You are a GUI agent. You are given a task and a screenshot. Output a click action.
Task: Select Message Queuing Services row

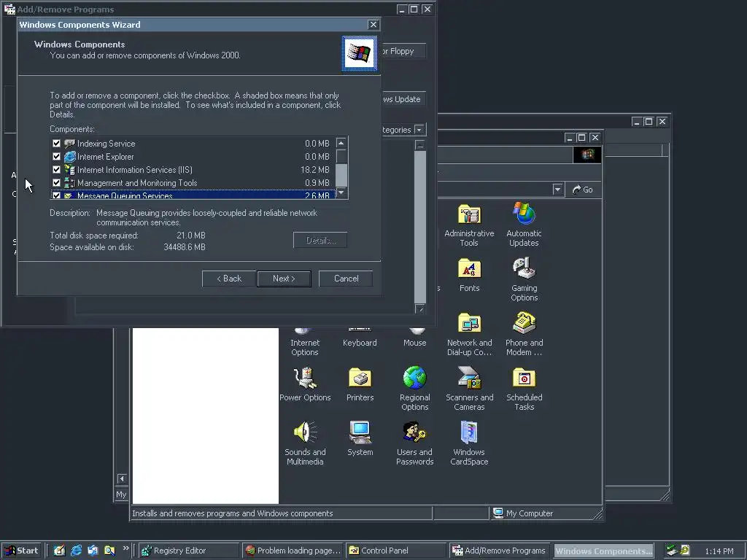pos(193,195)
